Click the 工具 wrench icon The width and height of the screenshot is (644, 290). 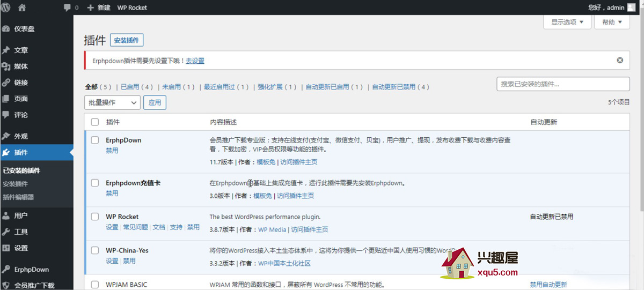(6, 232)
